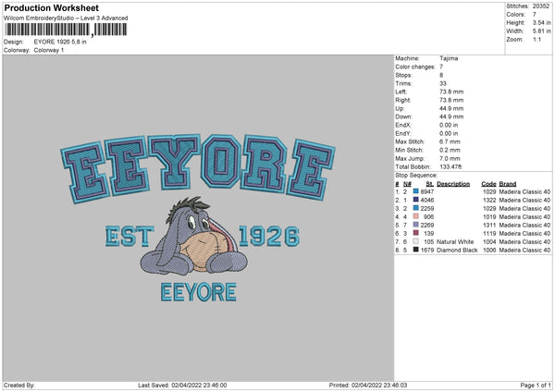
Task: Click the Stops value '8'
Action: coord(441,75)
